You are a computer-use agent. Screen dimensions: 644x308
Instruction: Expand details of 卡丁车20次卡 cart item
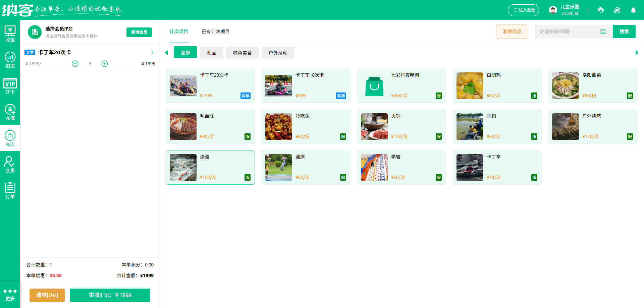click(x=152, y=52)
